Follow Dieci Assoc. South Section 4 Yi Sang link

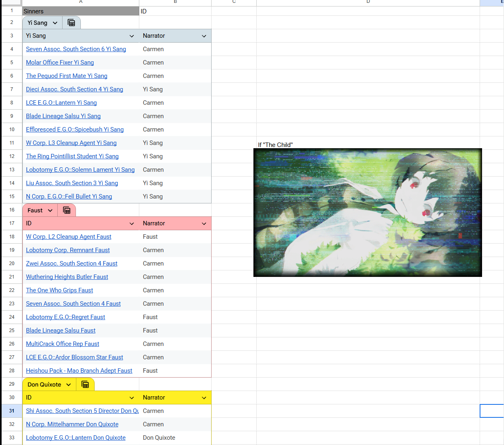click(74, 89)
